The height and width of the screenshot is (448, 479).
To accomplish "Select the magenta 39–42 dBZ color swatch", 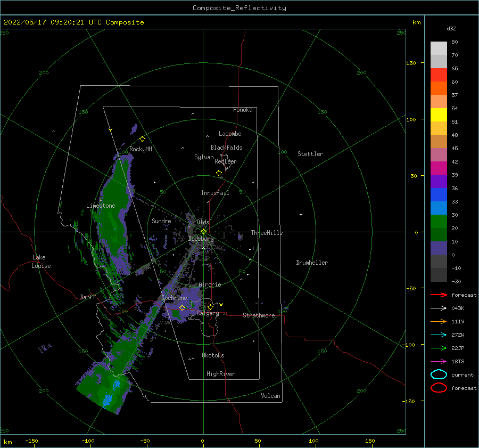I will tap(439, 168).
